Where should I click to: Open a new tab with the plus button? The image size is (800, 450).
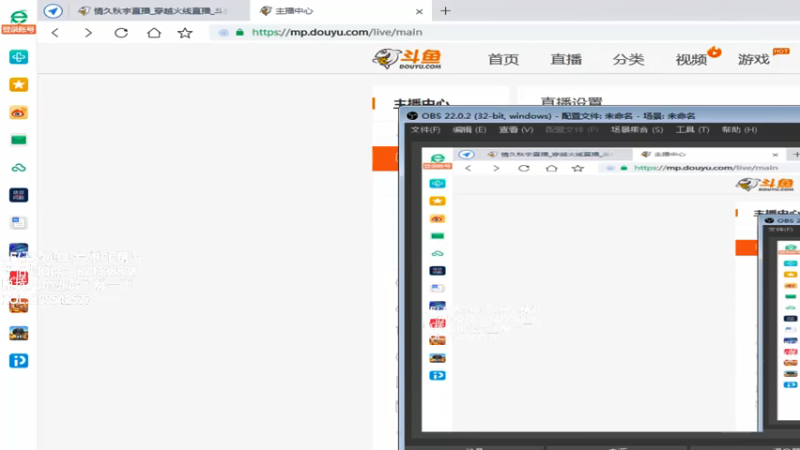445,11
